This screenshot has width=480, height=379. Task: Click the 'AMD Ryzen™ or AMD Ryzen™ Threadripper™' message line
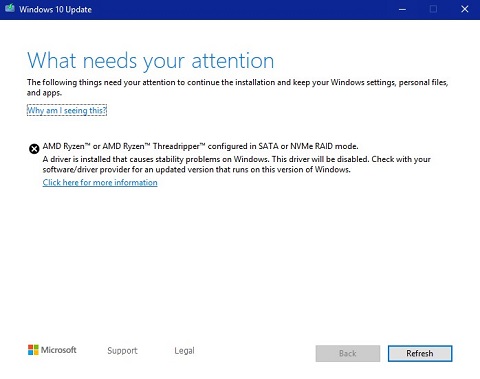pos(200,146)
